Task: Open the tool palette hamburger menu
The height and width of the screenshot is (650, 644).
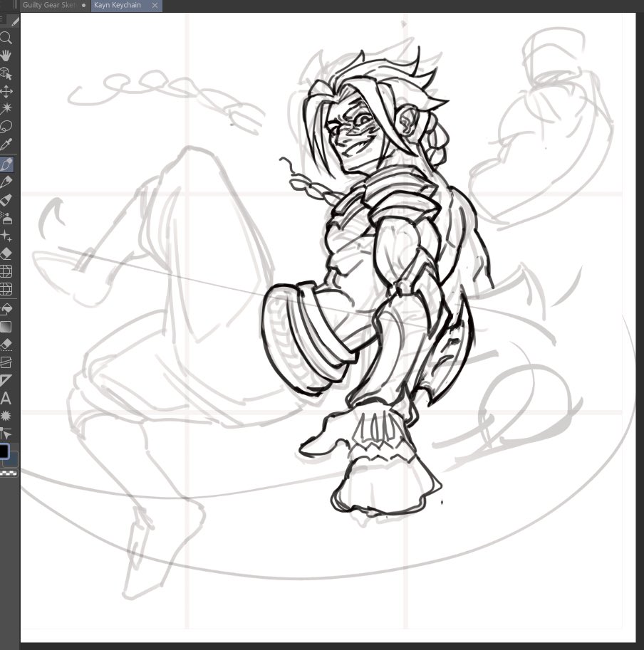Action: [1, 19]
